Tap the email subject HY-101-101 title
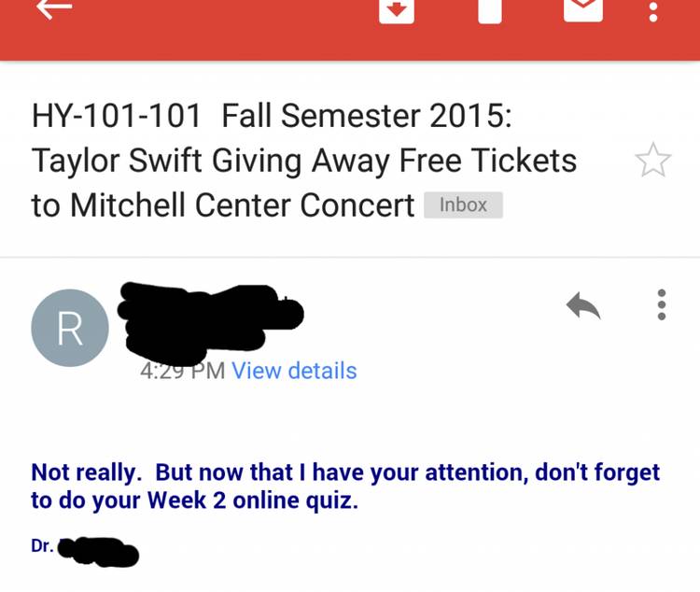Screen dimensions: 700x592 pyautogui.click(x=304, y=160)
